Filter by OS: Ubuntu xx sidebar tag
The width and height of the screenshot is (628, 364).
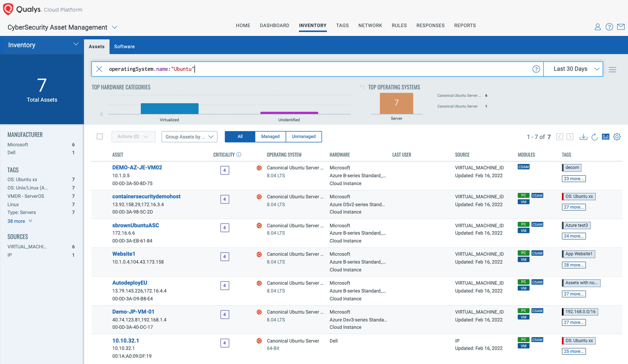[x=41, y=180]
